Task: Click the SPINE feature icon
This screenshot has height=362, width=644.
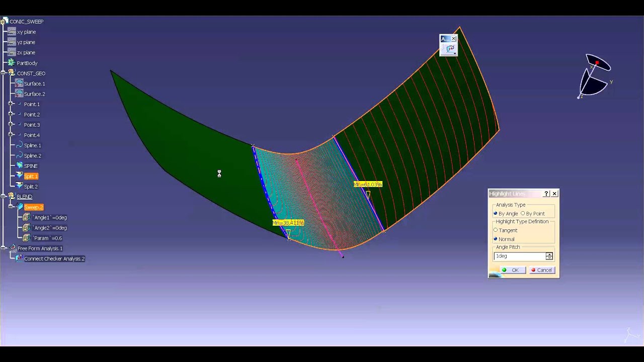Action: click(19, 166)
